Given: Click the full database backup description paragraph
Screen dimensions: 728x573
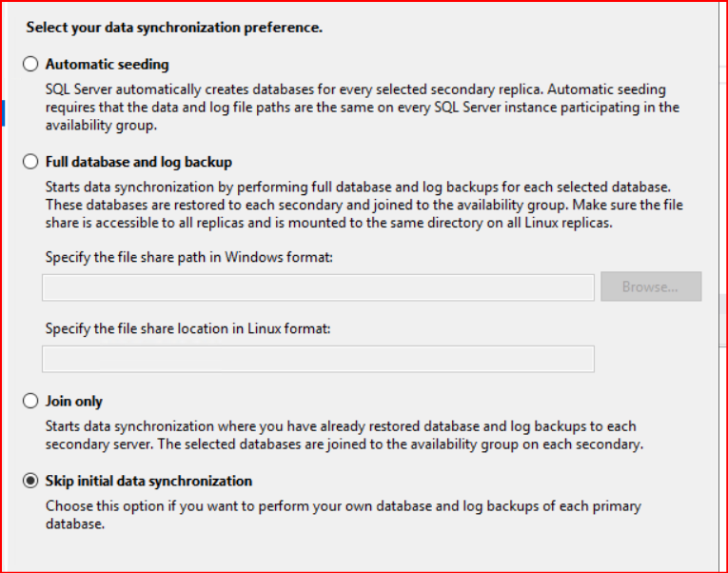Looking at the screenshot, I should [364, 205].
